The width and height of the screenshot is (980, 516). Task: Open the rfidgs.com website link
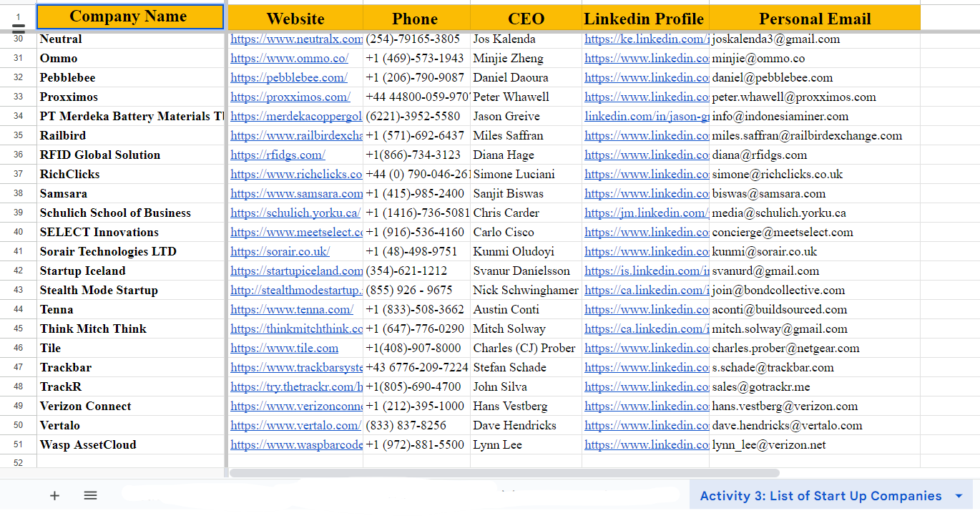coord(278,155)
